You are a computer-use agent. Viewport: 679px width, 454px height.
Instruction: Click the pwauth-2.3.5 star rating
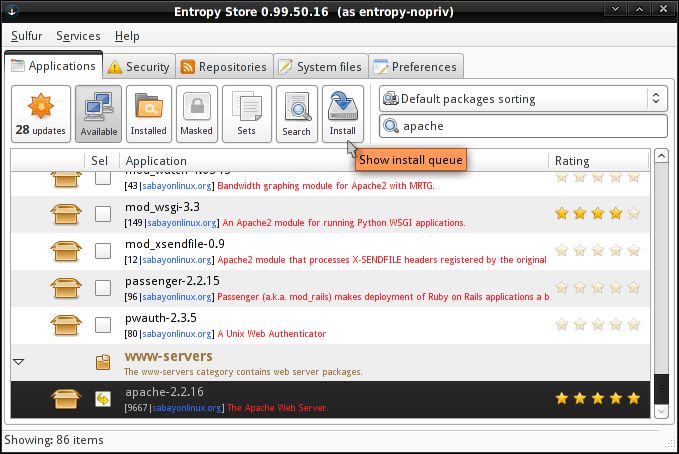[598, 324]
